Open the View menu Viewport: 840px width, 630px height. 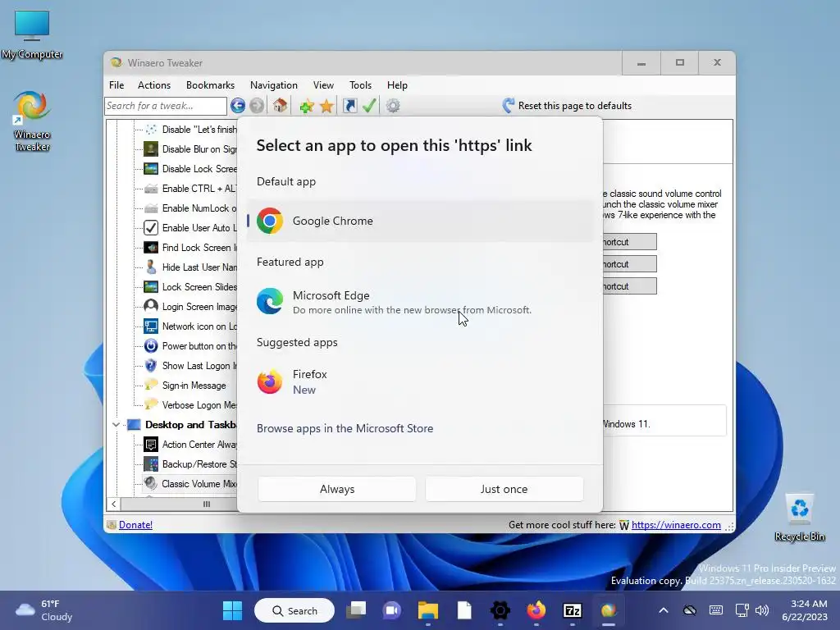click(323, 85)
